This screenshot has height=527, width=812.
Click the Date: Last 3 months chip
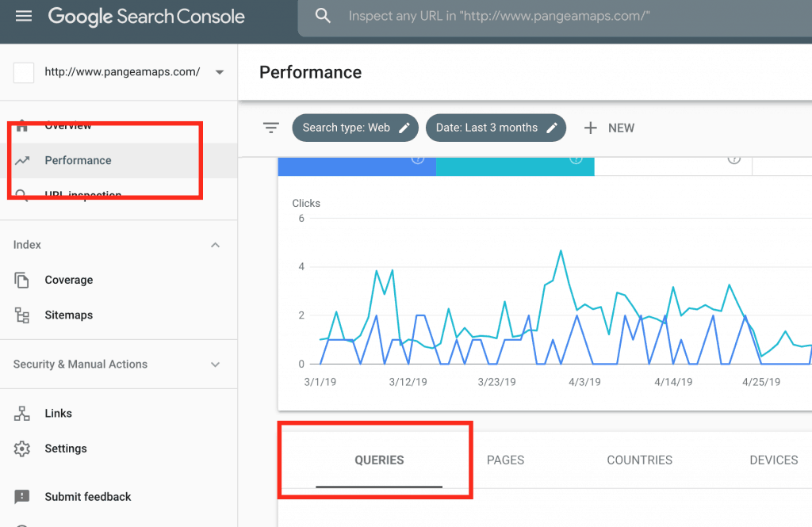(496, 128)
